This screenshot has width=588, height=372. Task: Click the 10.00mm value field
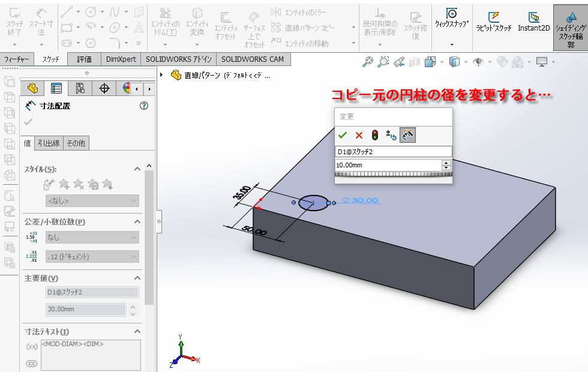click(388, 165)
